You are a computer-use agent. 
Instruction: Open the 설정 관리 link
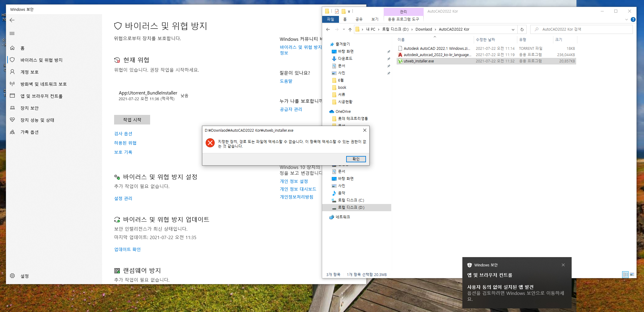[123, 198]
